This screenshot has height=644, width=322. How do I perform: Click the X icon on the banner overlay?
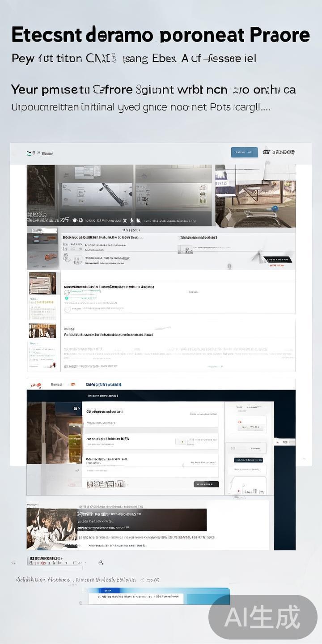coord(125,220)
